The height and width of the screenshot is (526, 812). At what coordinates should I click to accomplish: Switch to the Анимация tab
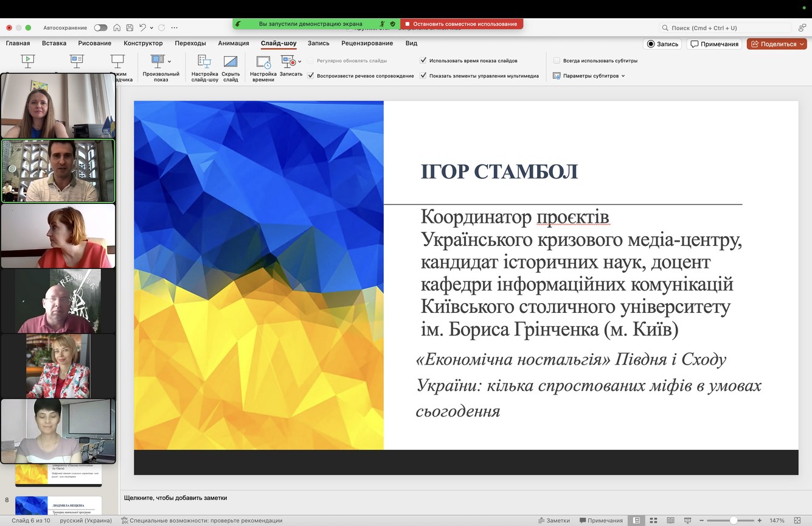pyautogui.click(x=234, y=43)
